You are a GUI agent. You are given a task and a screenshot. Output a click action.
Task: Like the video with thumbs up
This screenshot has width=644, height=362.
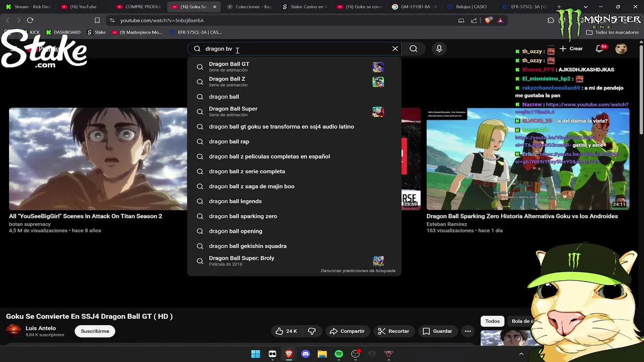(x=285, y=331)
